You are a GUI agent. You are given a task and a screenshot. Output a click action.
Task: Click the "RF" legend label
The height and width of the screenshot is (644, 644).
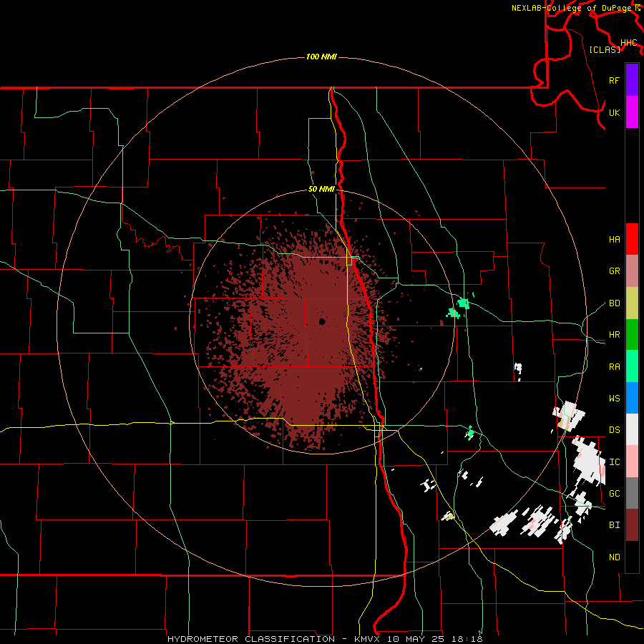coord(614,80)
